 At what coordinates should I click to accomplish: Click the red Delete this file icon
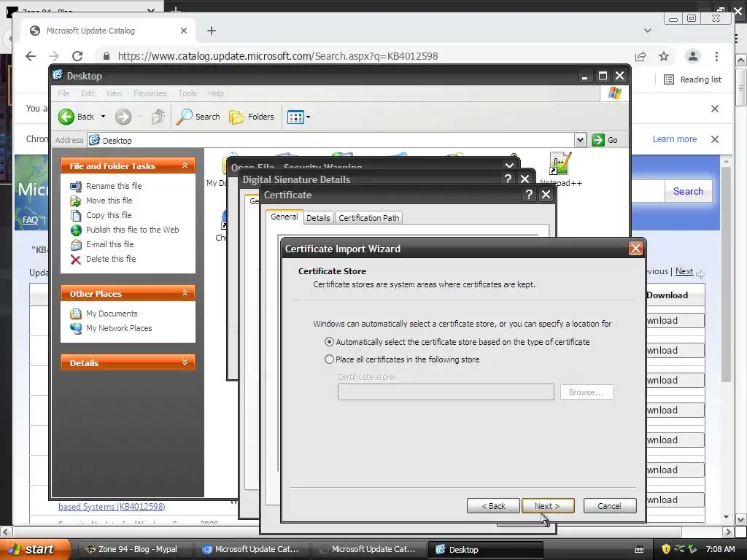pos(76,260)
